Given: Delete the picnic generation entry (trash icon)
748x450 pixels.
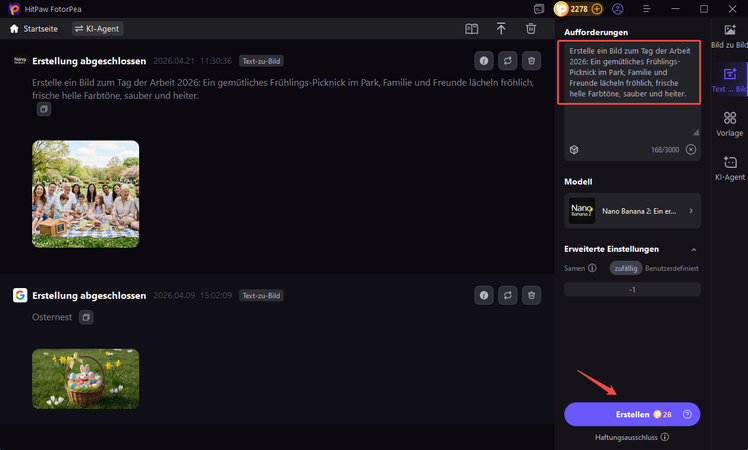Looking at the screenshot, I should click(532, 60).
